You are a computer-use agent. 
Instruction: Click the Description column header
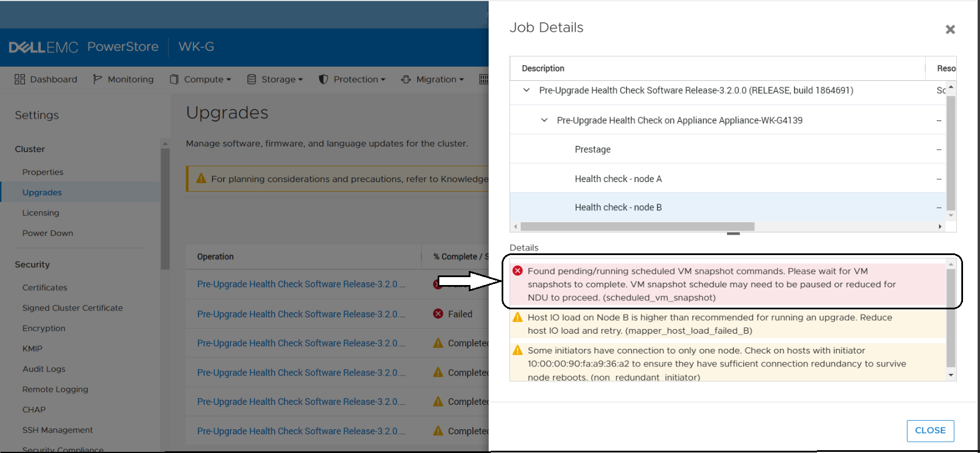(543, 68)
